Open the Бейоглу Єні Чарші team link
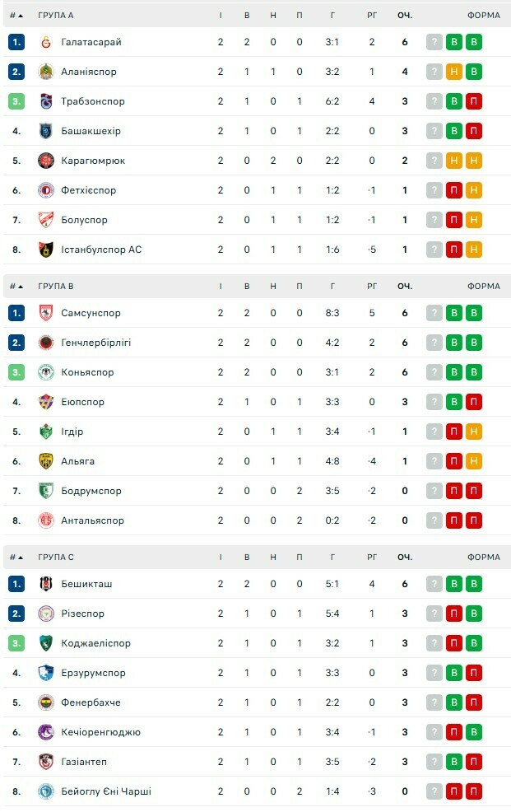Viewport: 511px width, 812px height. (x=106, y=791)
